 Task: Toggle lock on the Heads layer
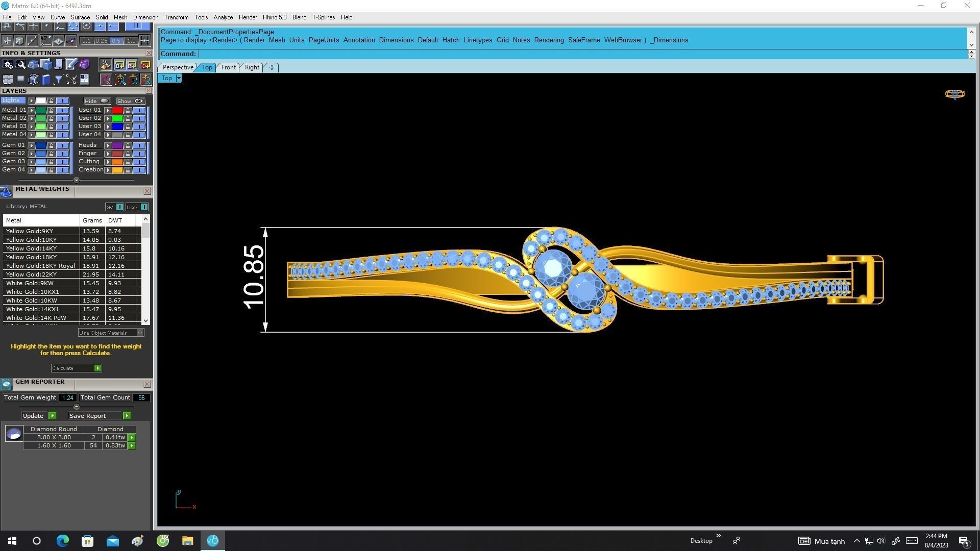click(128, 145)
